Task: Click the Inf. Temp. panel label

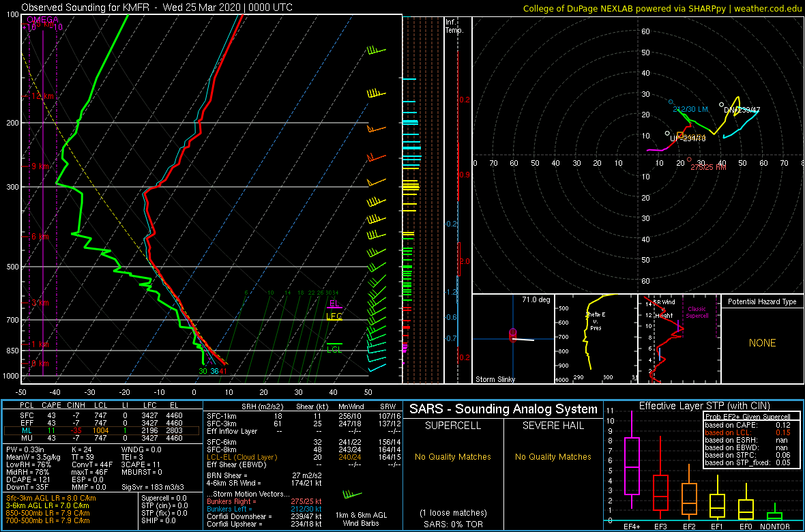Action: [x=454, y=27]
